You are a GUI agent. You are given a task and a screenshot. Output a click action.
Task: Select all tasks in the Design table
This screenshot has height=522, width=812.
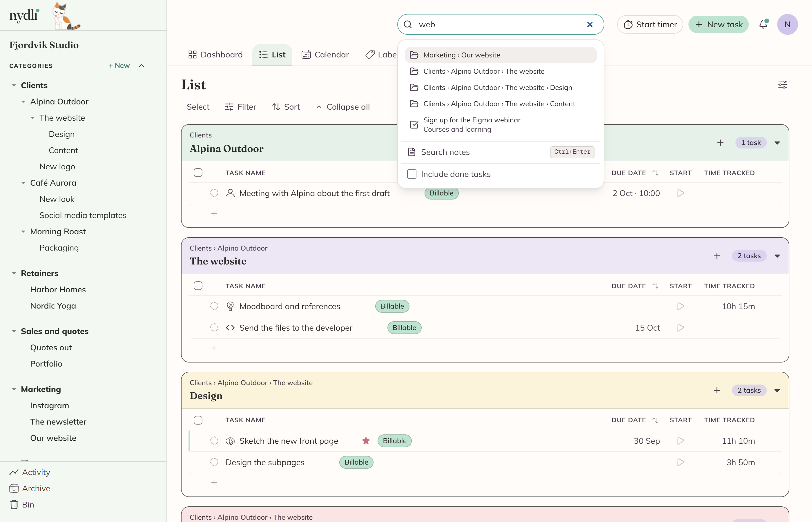(198, 420)
